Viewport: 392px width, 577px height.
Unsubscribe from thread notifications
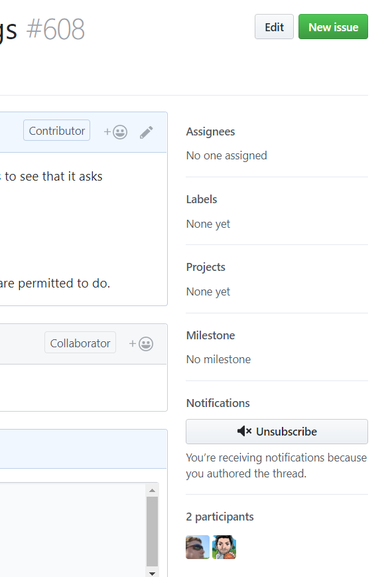(277, 432)
